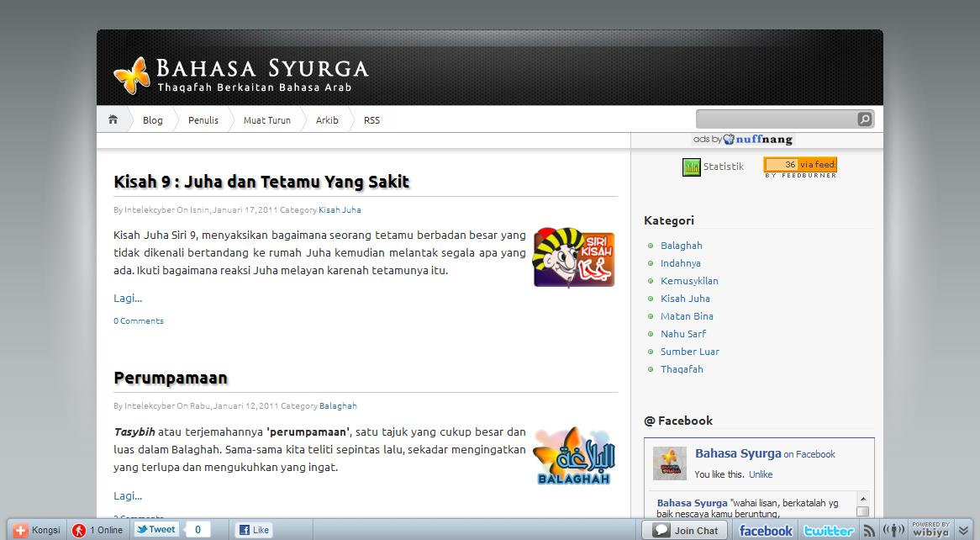Click the Kongsi share label

[x=45, y=530]
